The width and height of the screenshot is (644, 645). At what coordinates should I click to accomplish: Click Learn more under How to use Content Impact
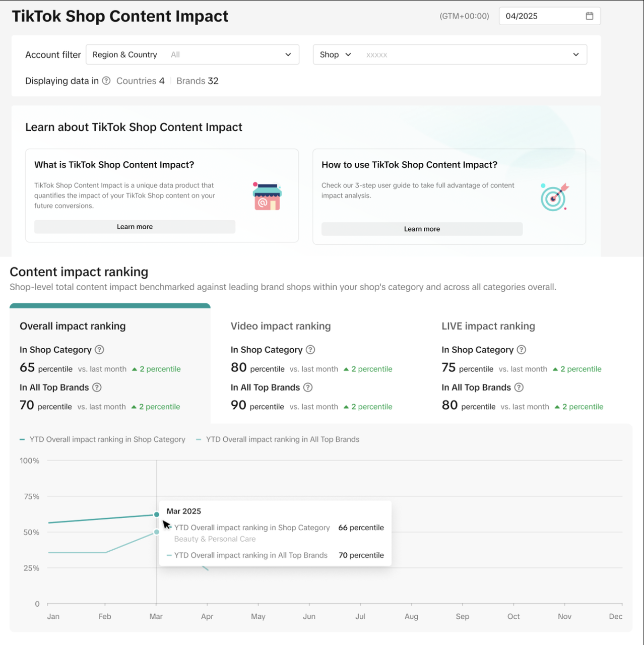(422, 229)
